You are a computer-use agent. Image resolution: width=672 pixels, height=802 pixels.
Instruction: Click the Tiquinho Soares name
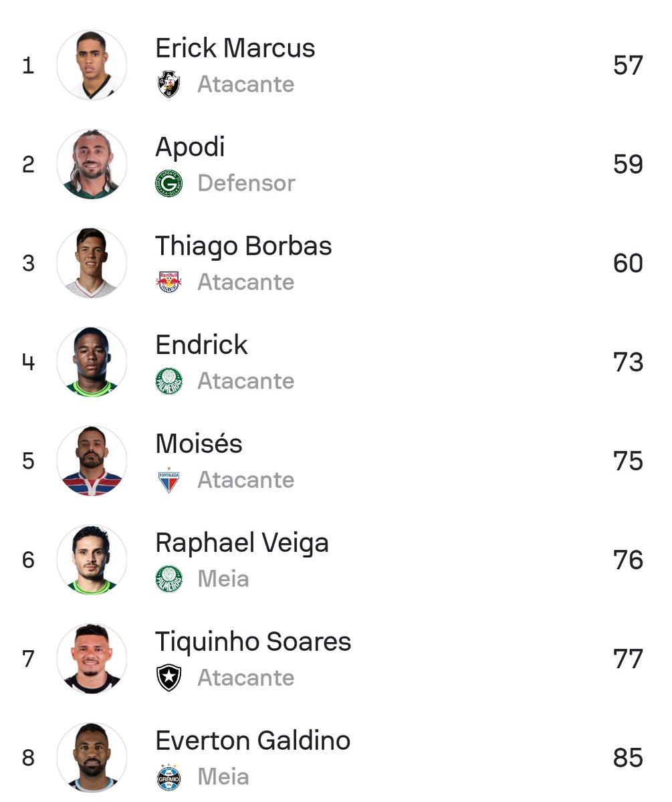pos(253,642)
